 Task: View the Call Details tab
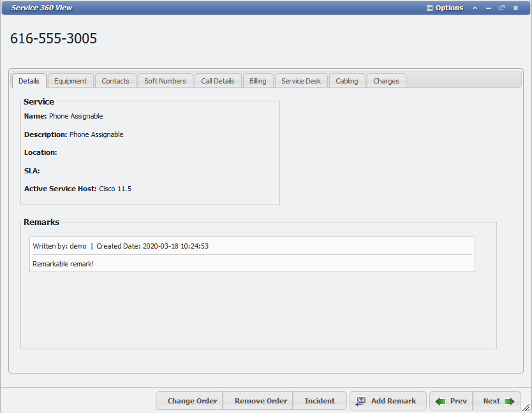click(218, 81)
